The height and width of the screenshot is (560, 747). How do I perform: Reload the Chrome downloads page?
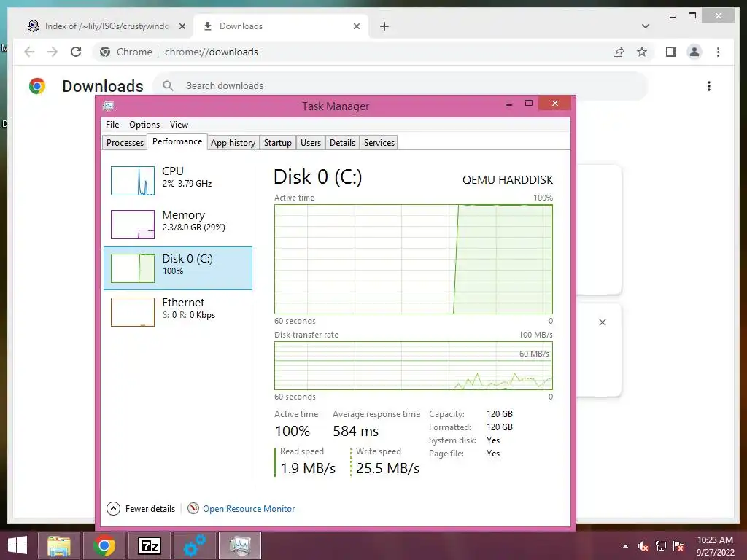click(x=76, y=52)
